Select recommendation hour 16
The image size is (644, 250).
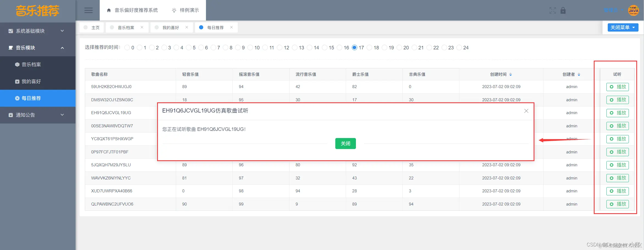339,48
